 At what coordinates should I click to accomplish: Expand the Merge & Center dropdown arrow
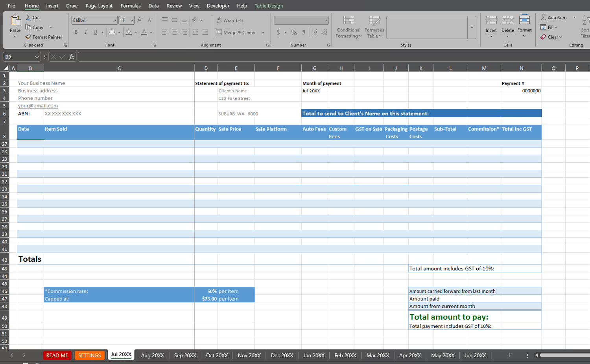coord(263,33)
